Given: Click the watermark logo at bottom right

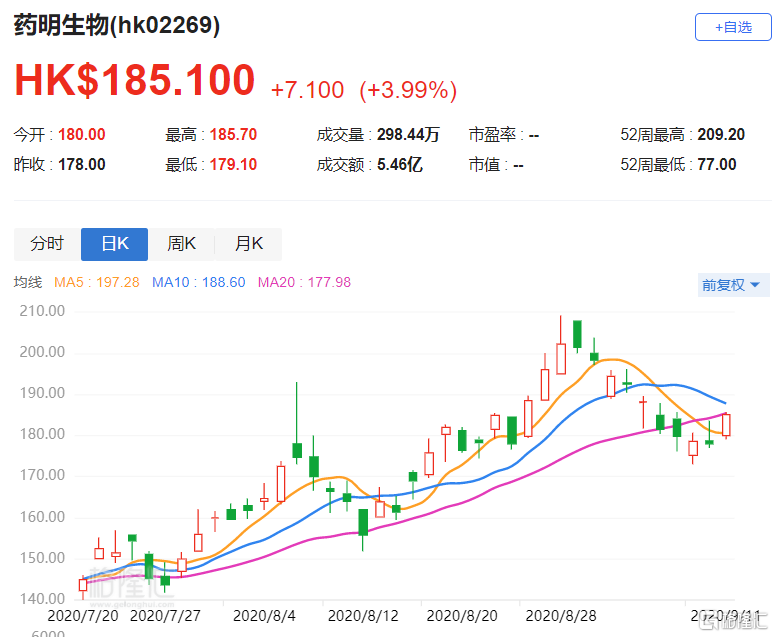Looking at the screenshot, I should [x=735, y=624].
